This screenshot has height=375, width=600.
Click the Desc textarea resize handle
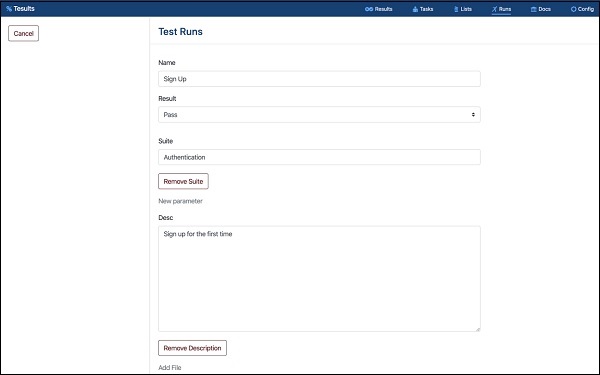(x=478, y=329)
